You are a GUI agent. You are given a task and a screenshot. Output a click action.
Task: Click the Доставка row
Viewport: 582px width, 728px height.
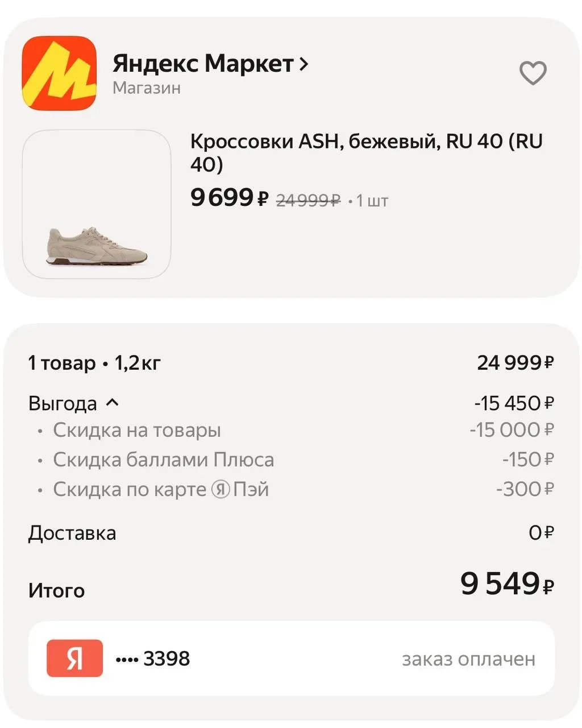[x=72, y=533]
